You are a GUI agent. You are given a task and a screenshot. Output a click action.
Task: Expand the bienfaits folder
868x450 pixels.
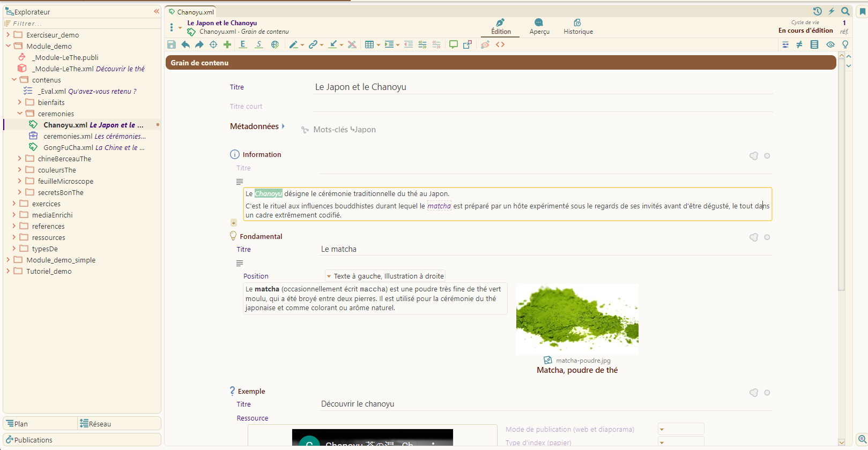click(x=20, y=102)
